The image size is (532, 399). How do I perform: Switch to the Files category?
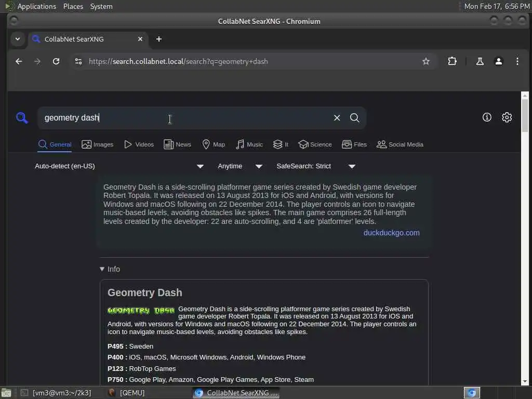click(x=354, y=144)
